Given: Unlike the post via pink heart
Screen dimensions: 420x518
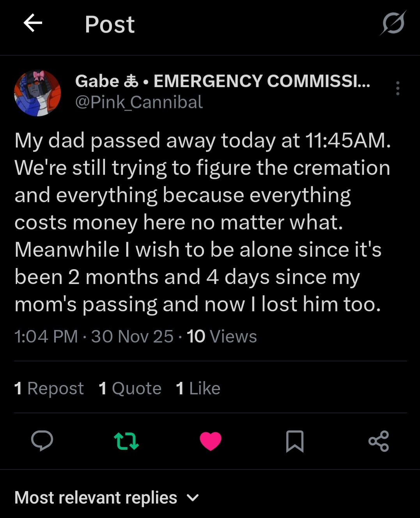Looking at the screenshot, I should pyautogui.click(x=211, y=441).
